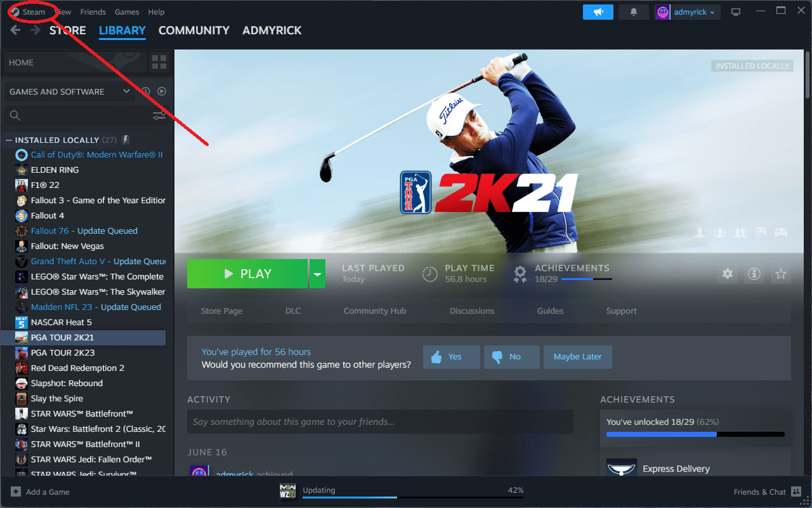The width and height of the screenshot is (812, 508).
Task: Select LEGO Star Wars: The Complete Saga
Action: point(89,277)
